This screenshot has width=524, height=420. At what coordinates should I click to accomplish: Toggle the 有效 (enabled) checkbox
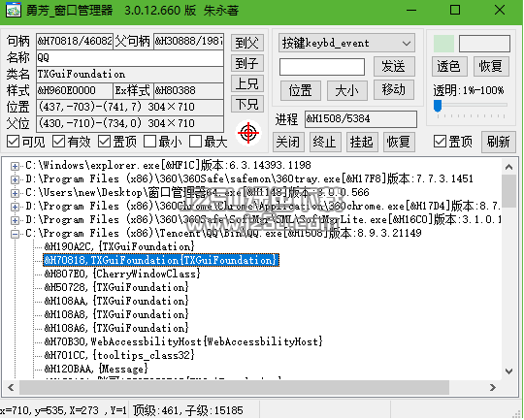click(58, 142)
